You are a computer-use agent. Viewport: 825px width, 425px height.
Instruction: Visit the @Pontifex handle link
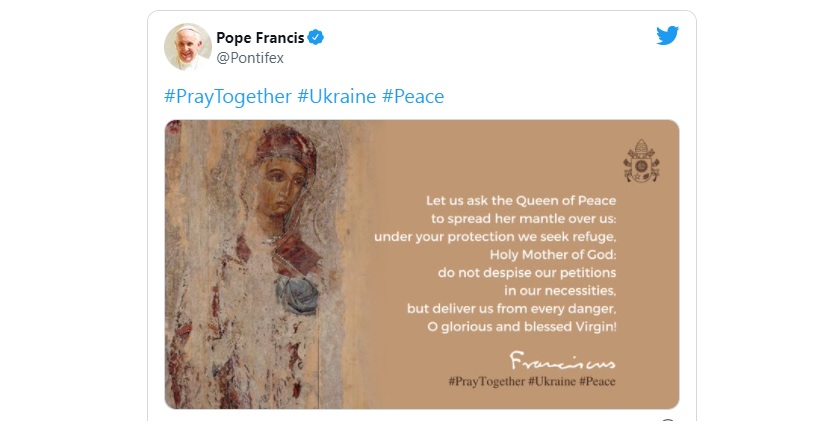[x=250, y=58]
